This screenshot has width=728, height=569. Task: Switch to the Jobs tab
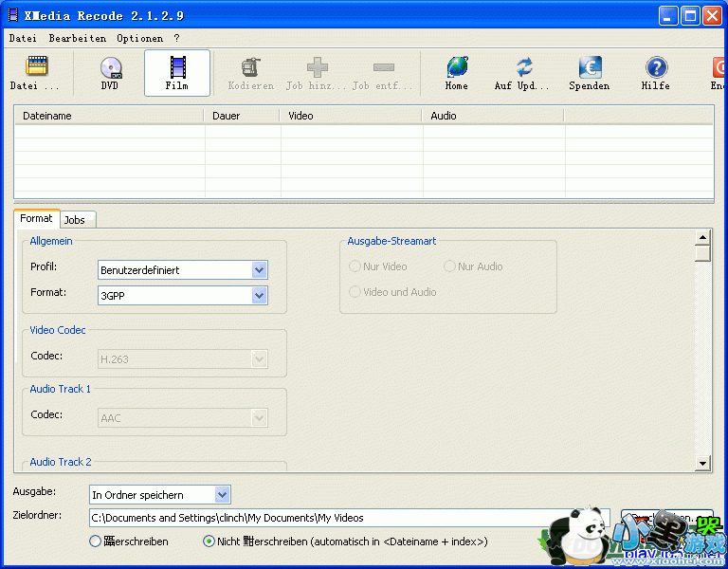point(75,220)
